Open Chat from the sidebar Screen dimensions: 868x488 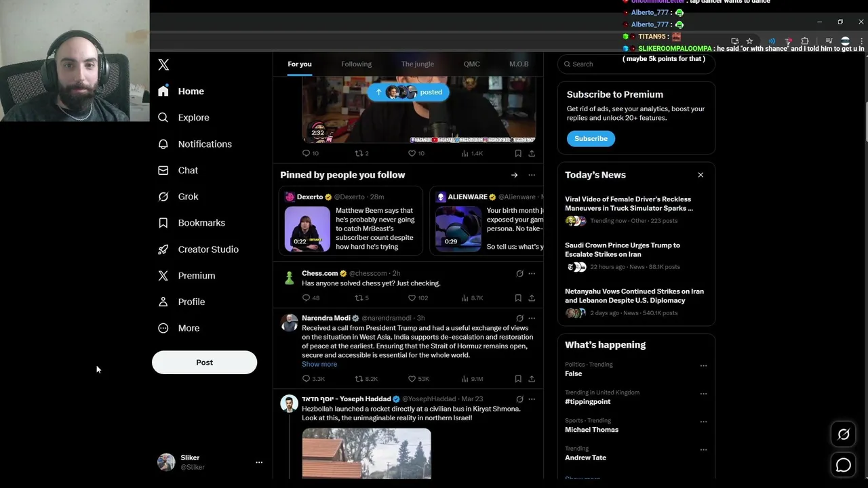pyautogui.click(x=178, y=170)
